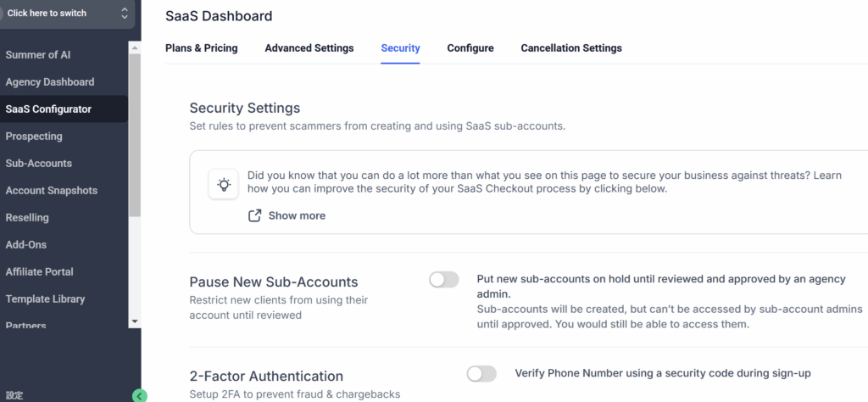Click the sidebar vertical scrollbar thumb

click(135, 136)
